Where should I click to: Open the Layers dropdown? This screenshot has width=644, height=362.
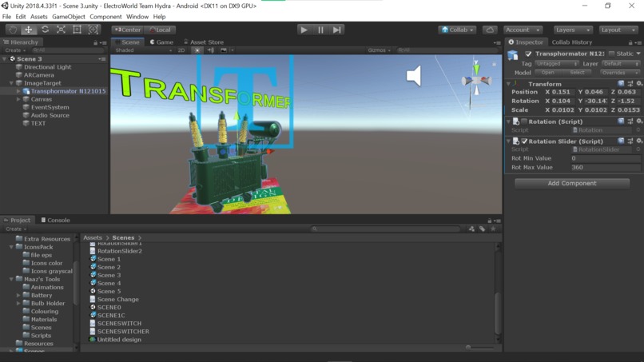click(573, 30)
